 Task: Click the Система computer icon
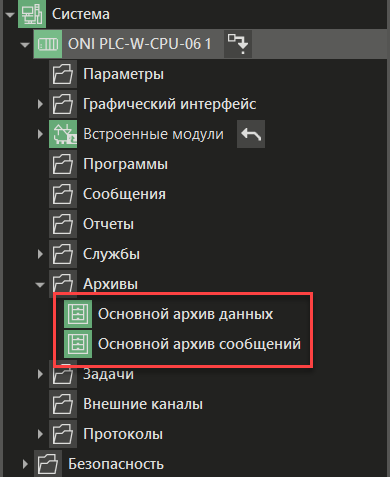[32, 14]
